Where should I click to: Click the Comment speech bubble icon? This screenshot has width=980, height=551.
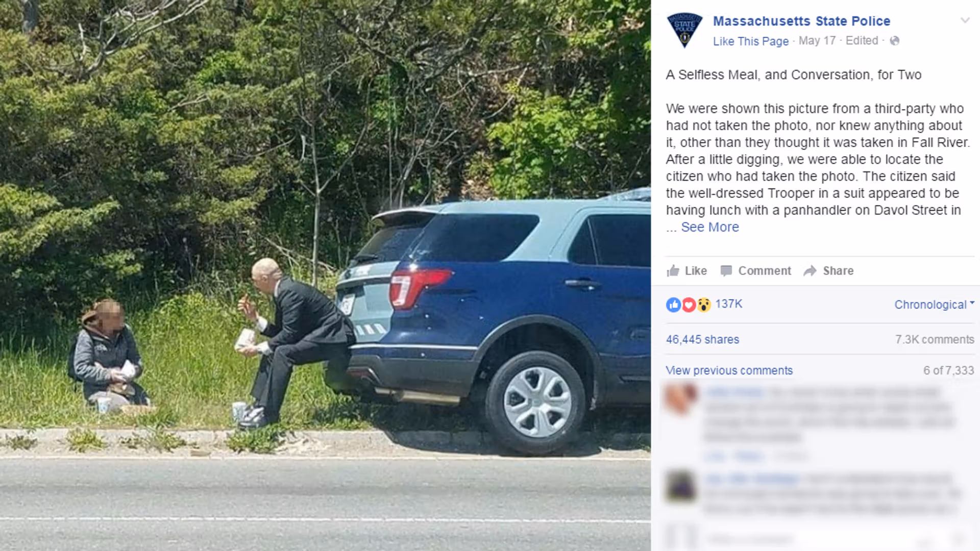[726, 271]
